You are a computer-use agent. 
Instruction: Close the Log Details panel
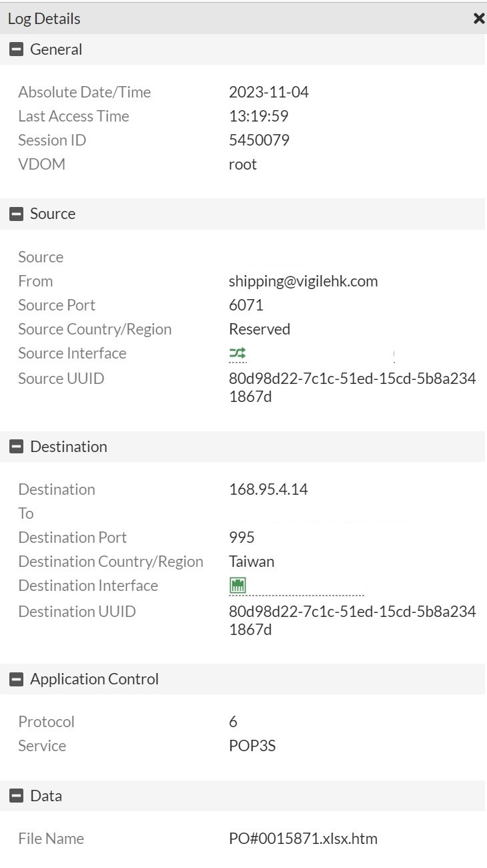click(x=478, y=19)
